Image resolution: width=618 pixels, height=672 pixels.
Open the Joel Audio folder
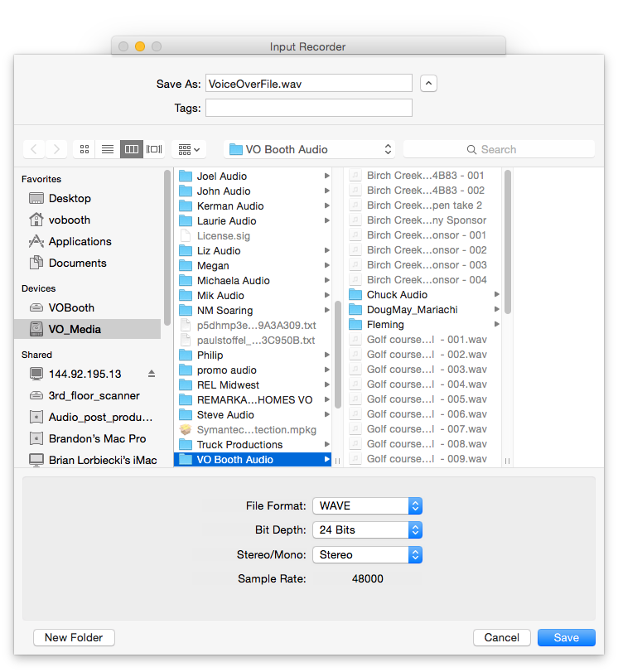(x=253, y=176)
